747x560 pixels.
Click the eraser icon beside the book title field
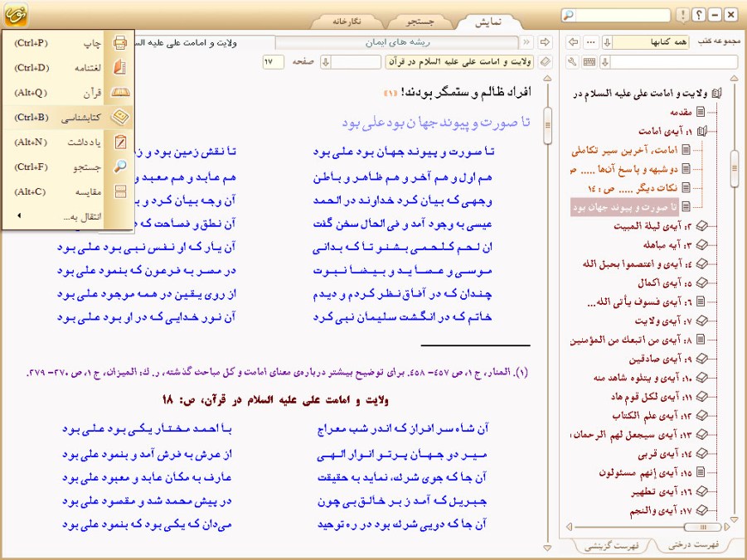click(x=545, y=62)
